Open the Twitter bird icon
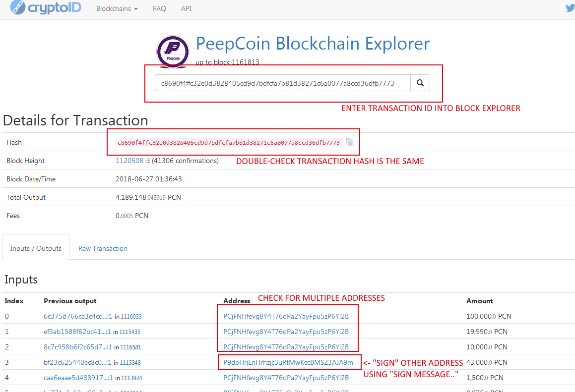Screen dimensions: 575x392 [x=570, y=8]
